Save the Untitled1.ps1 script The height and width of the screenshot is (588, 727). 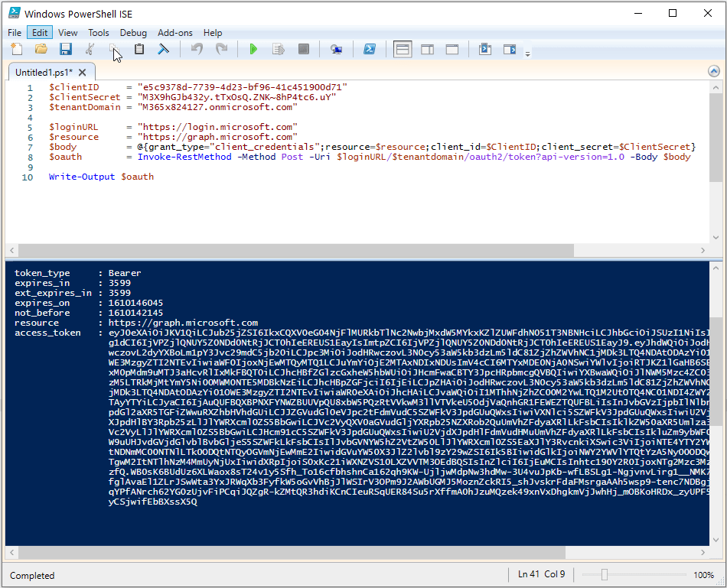pyautogui.click(x=66, y=48)
